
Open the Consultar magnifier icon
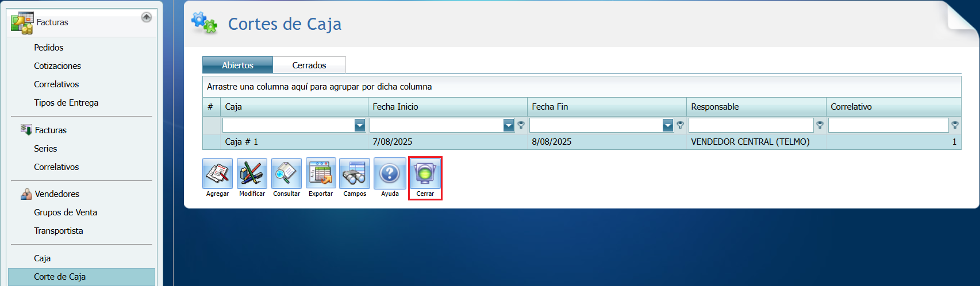coord(286,173)
